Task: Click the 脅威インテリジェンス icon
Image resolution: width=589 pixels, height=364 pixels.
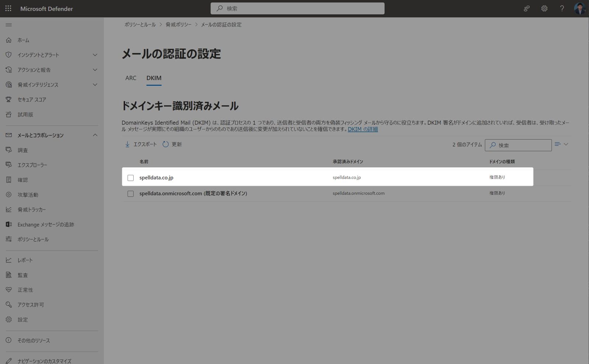Action: pos(8,85)
